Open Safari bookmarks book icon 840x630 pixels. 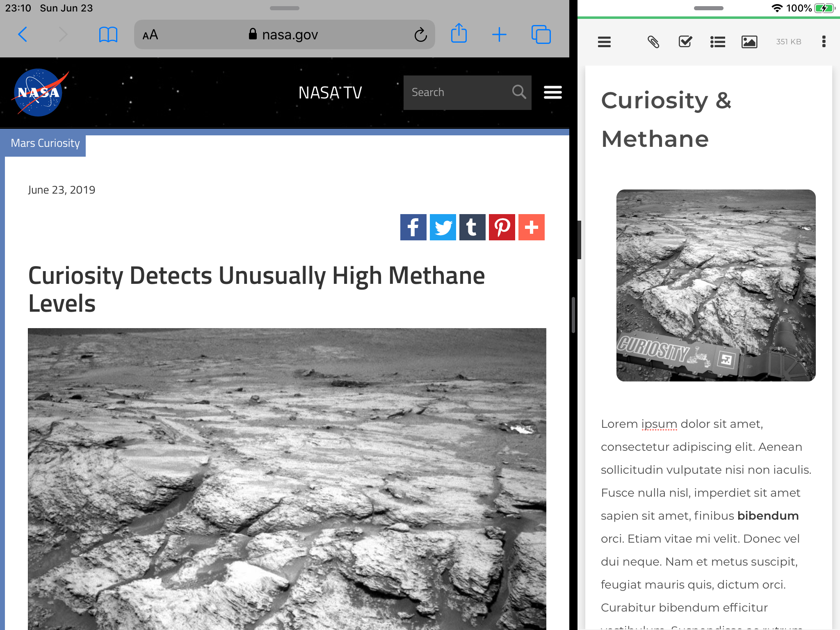tap(108, 34)
